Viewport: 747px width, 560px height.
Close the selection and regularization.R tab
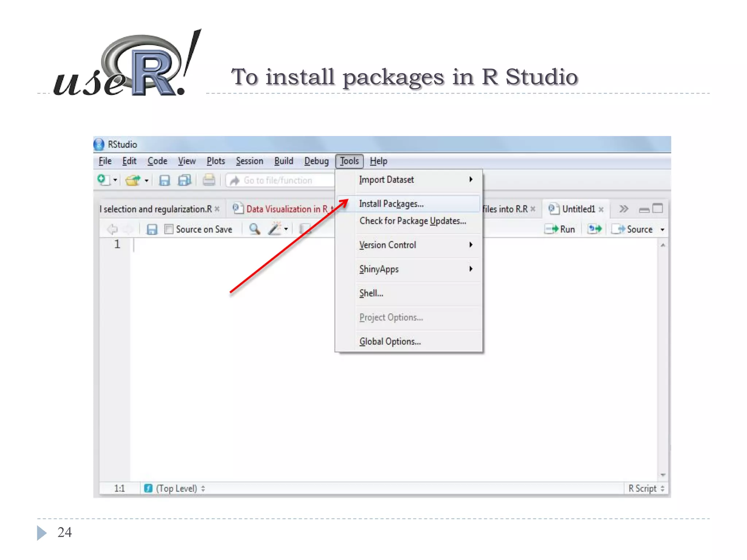(217, 209)
